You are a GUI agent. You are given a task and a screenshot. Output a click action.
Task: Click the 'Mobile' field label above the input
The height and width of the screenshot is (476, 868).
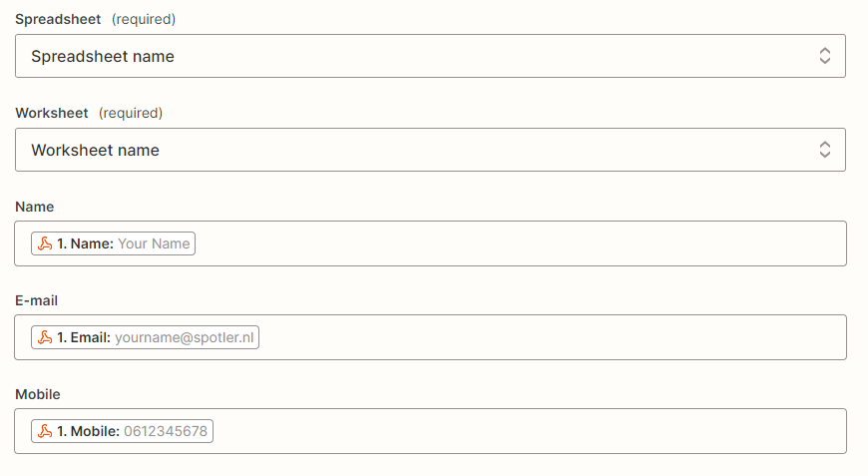38,394
